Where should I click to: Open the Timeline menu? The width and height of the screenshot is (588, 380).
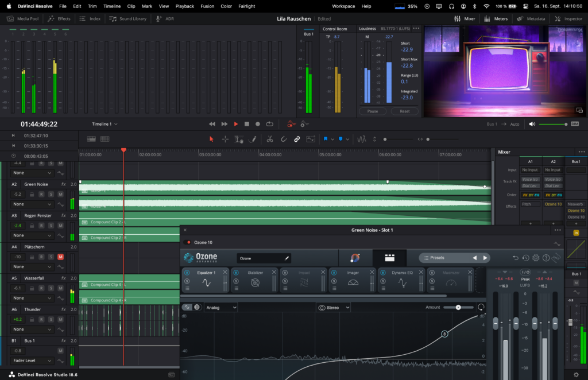[112, 6]
